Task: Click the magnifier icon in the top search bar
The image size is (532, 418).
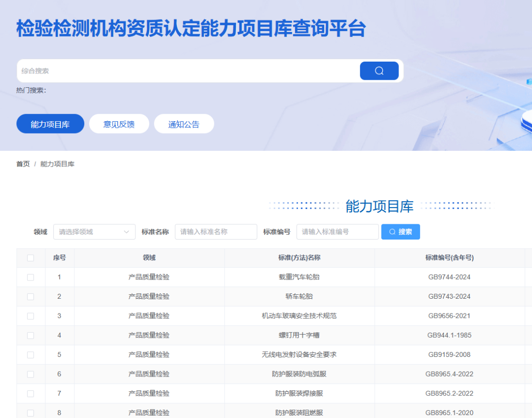Action: (x=379, y=70)
